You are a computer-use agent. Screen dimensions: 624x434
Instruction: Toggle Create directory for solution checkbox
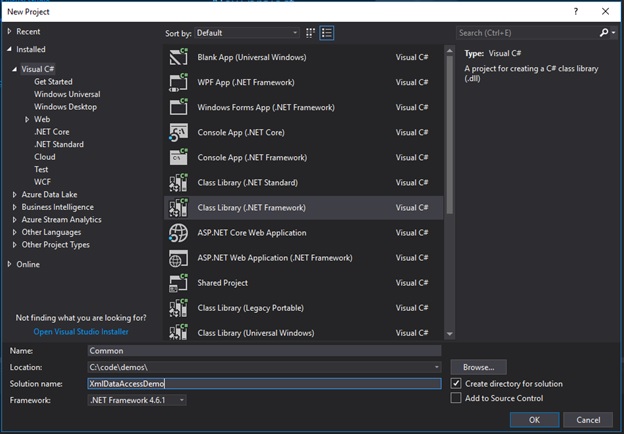pyautogui.click(x=456, y=383)
